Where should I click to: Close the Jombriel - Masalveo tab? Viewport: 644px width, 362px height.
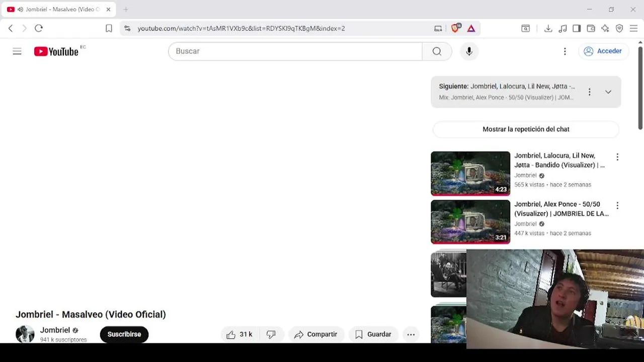pos(108,9)
